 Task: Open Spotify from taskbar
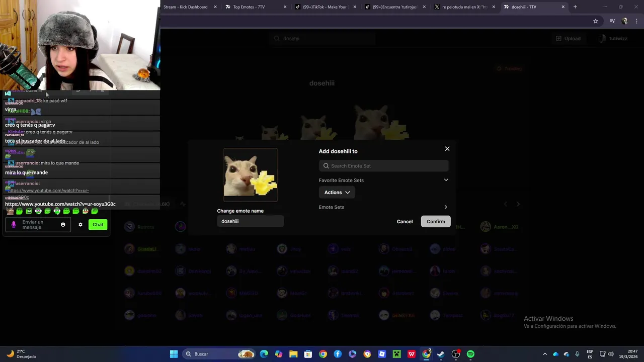[x=470, y=354]
